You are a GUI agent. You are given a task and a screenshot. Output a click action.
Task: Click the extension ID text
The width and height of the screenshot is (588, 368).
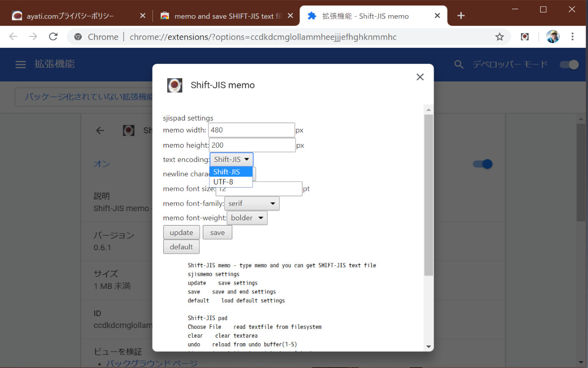(123, 325)
